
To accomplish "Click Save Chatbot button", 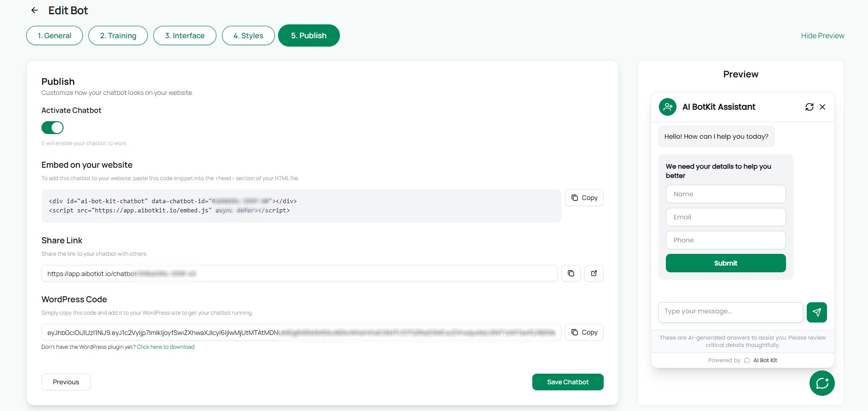I will [x=568, y=382].
